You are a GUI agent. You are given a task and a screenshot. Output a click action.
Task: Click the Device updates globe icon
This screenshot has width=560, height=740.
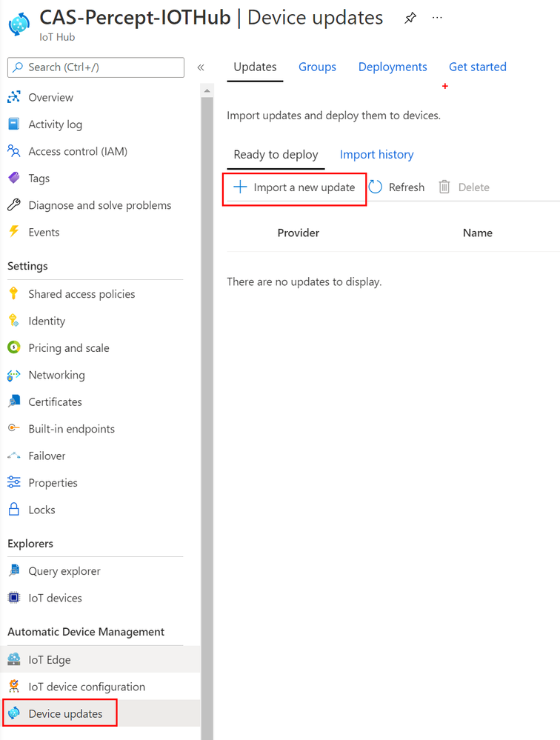pyautogui.click(x=14, y=713)
